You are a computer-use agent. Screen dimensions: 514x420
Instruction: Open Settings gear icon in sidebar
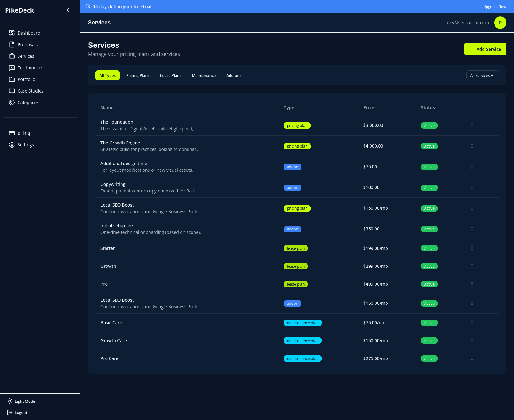[x=12, y=145]
